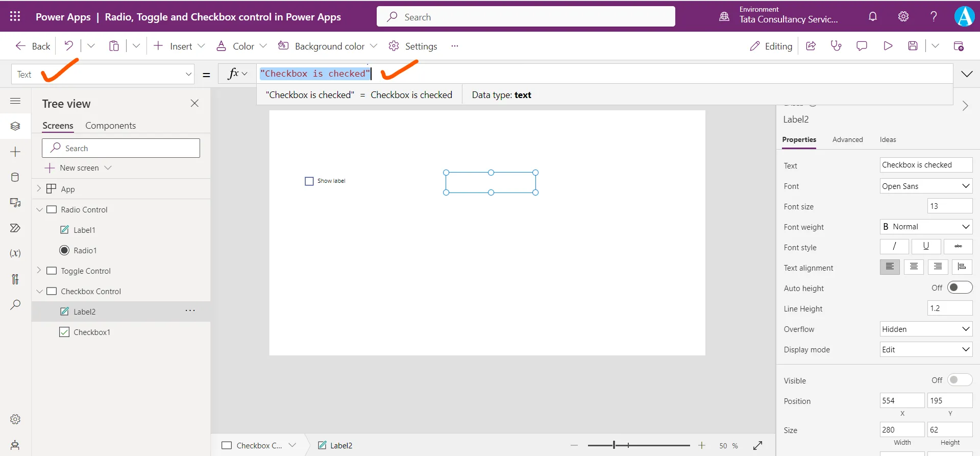Open the Color menu
Screen dimensions: 980x456
click(241, 46)
